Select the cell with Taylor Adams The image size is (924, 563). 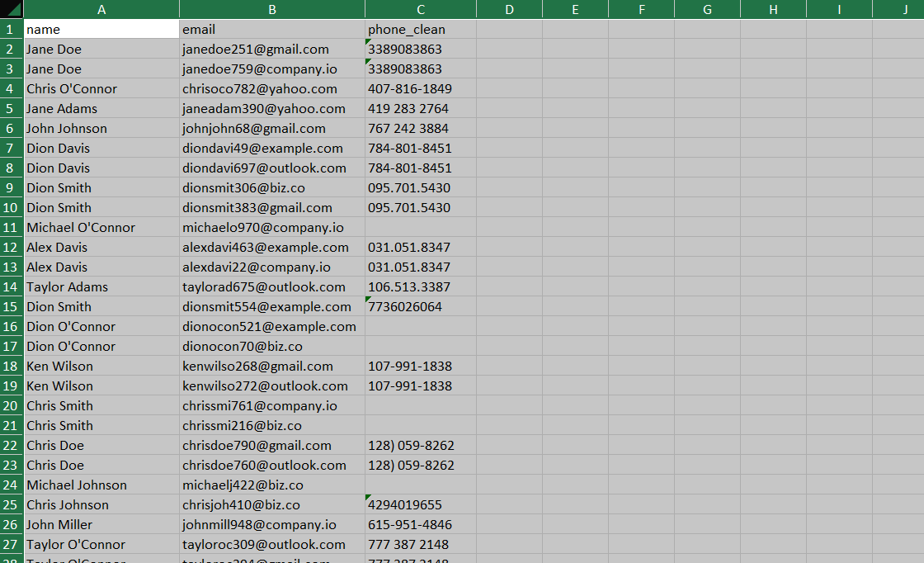101,286
